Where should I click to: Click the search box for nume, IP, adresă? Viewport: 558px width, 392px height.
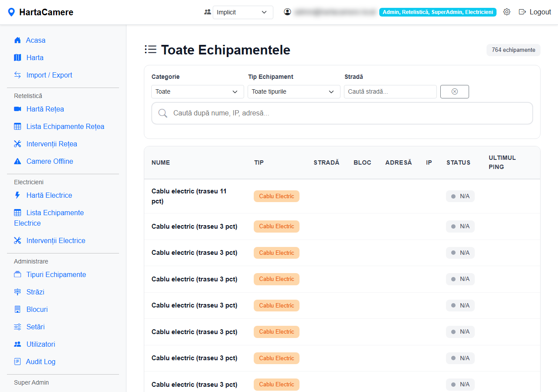[x=342, y=113]
